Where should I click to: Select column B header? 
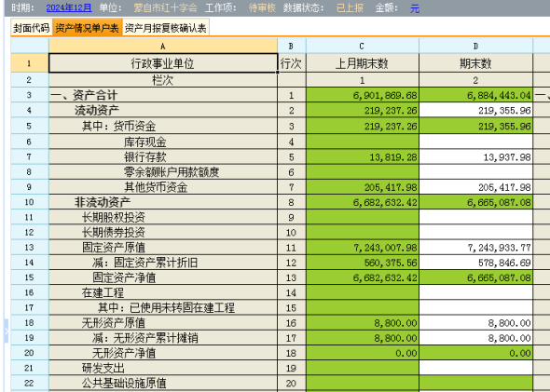tap(291, 46)
